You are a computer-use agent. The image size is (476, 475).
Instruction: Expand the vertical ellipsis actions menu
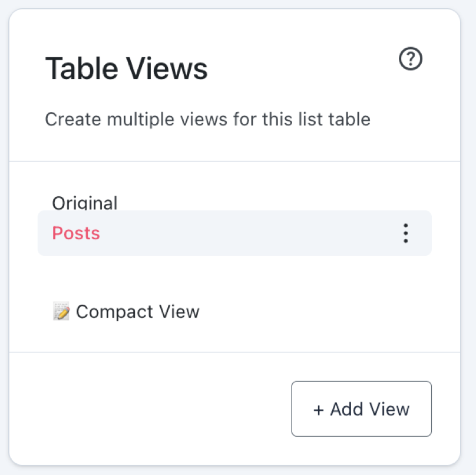(405, 233)
